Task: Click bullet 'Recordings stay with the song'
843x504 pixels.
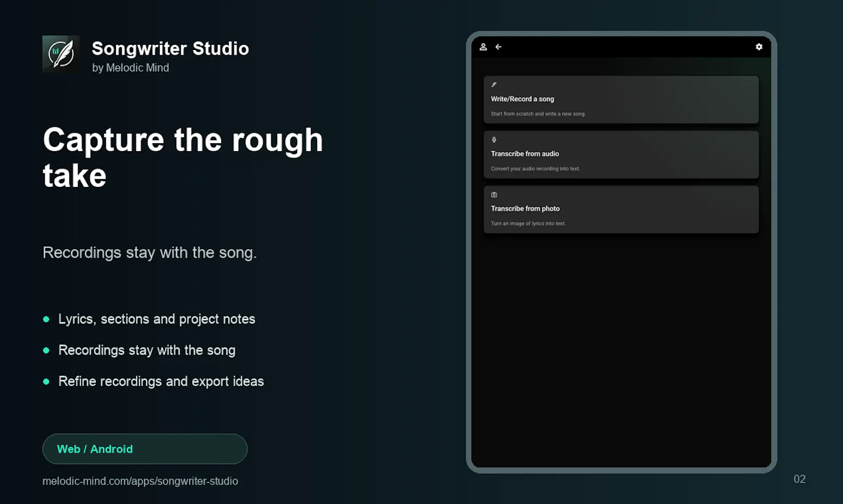Action: click(147, 350)
